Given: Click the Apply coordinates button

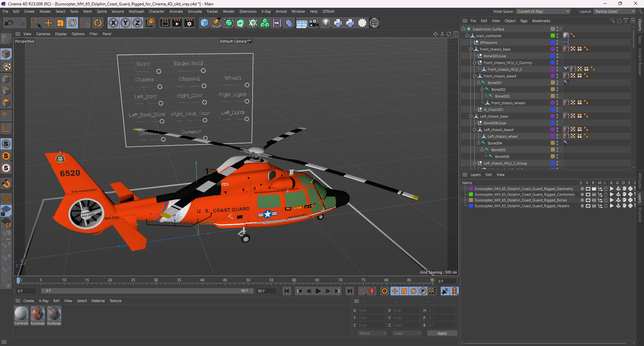Looking at the screenshot, I should coord(442,333).
